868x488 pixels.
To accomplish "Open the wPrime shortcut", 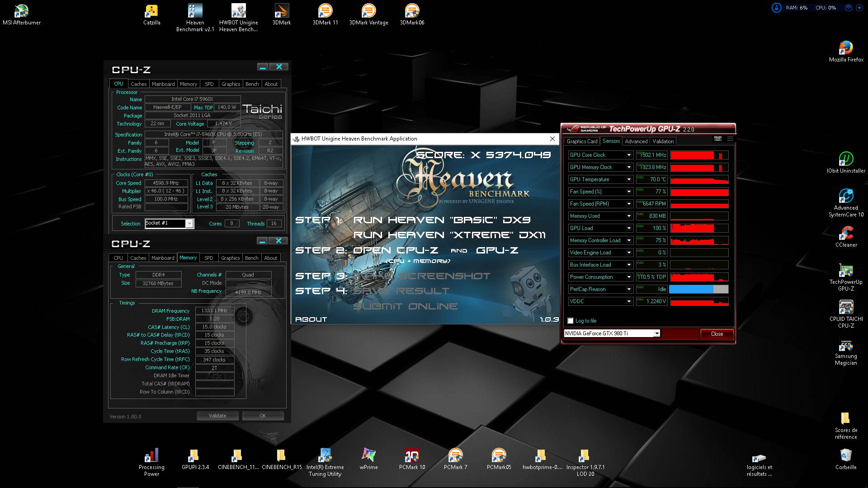I will [x=368, y=459].
